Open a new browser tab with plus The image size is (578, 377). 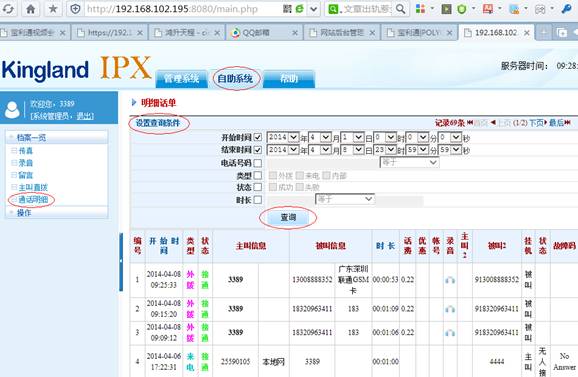[543, 32]
